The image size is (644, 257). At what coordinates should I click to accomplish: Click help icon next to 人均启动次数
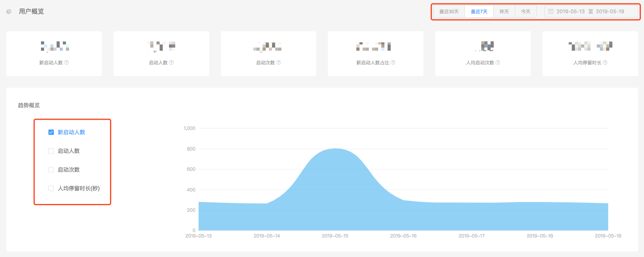pos(498,62)
